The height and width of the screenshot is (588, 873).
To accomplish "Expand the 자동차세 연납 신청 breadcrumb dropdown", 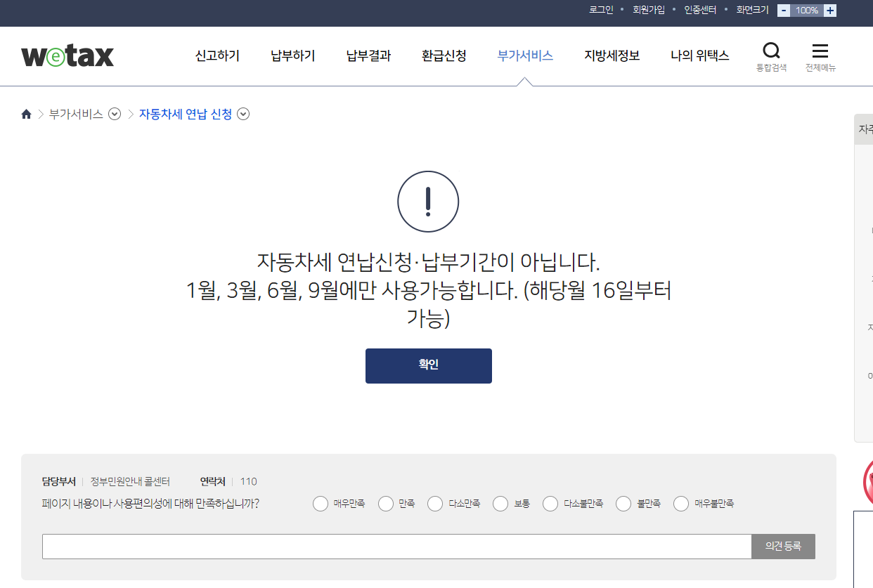I will 243,113.
